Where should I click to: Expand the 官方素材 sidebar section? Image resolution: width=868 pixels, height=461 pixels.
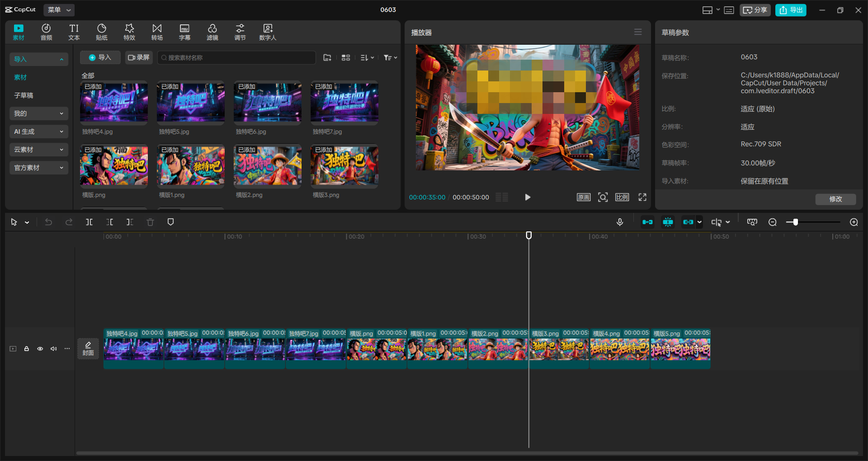point(39,168)
